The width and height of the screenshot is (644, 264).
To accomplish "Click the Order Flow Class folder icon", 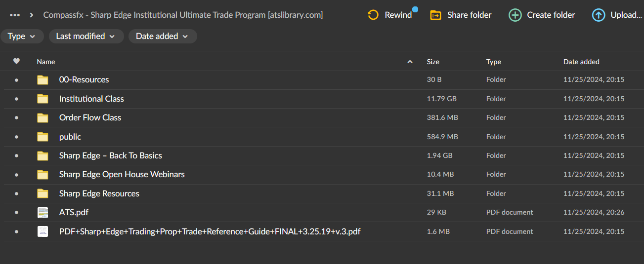I will coord(43,118).
